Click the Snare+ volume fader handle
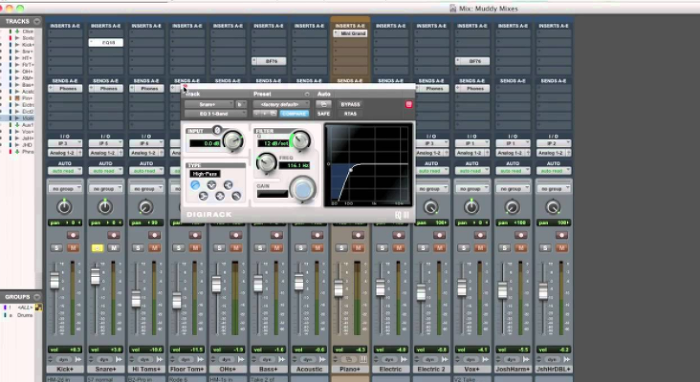This screenshot has width=700, height=382. [x=95, y=276]
